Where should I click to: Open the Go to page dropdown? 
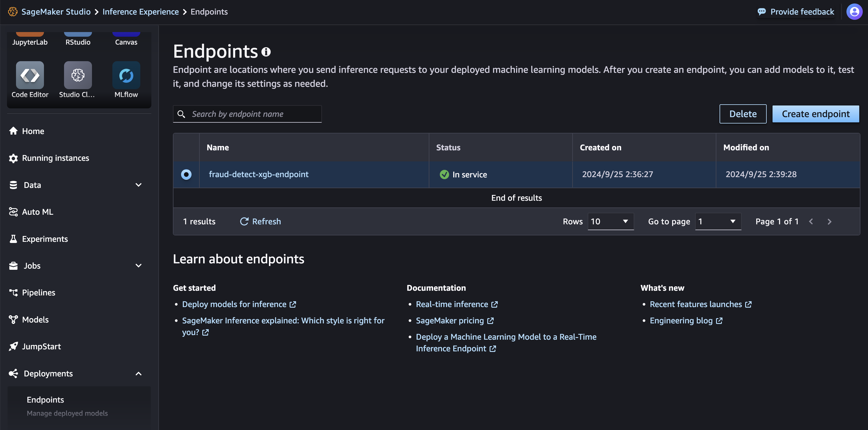pyautogui.click(x=718, y=222)
